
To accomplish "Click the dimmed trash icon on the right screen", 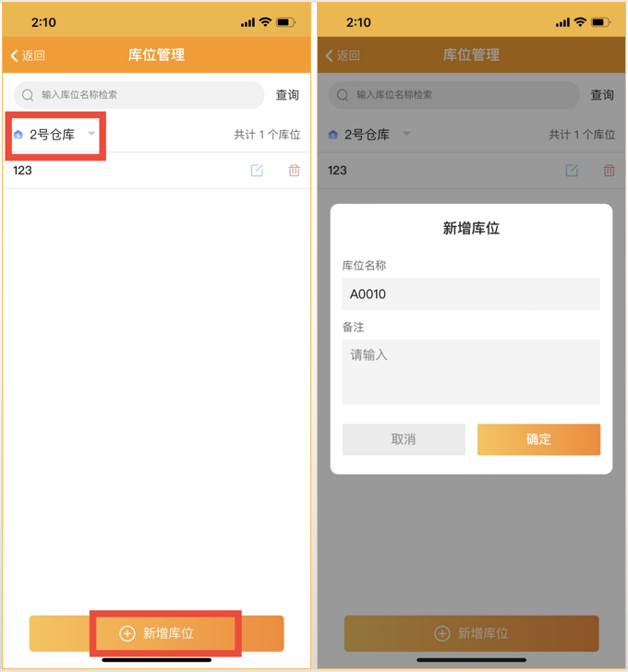I will 610,170.
